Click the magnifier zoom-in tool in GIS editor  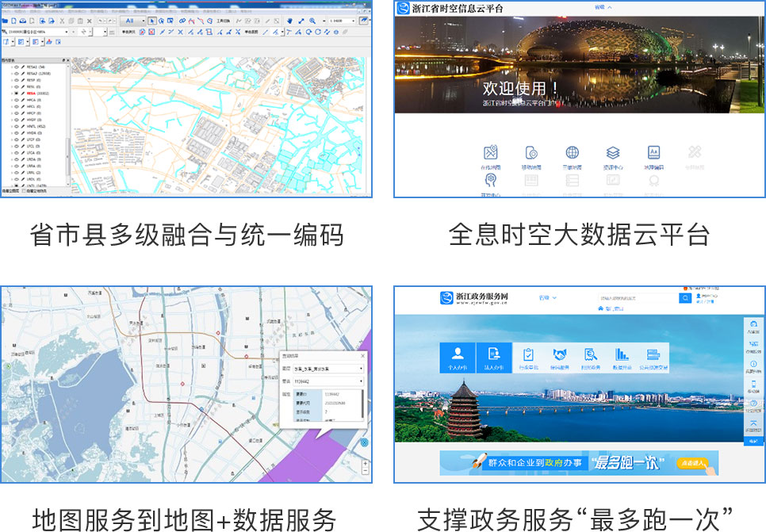312,21
